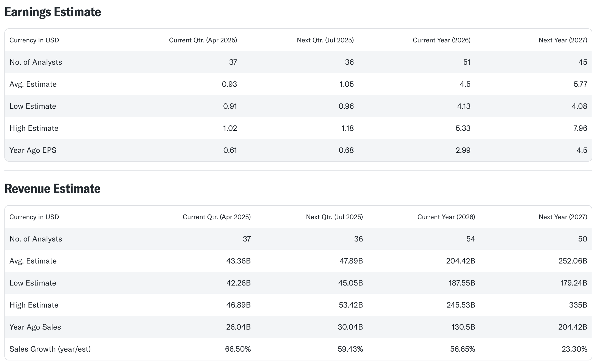The image size is (594, 364).
Task: Click earnings Avg. Estimate value 0.93
Action: [x=229, y=84]
